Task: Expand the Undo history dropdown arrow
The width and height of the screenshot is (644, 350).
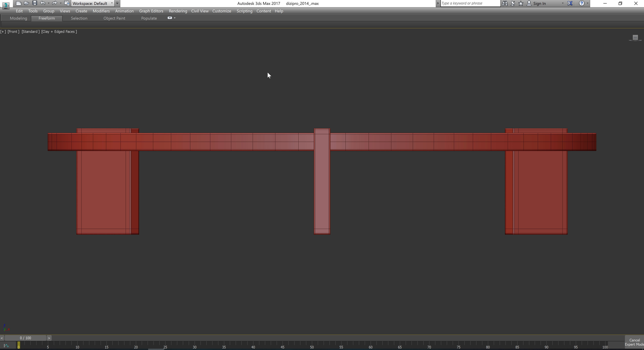Action: pyautogui.click(x=48, y=3)
